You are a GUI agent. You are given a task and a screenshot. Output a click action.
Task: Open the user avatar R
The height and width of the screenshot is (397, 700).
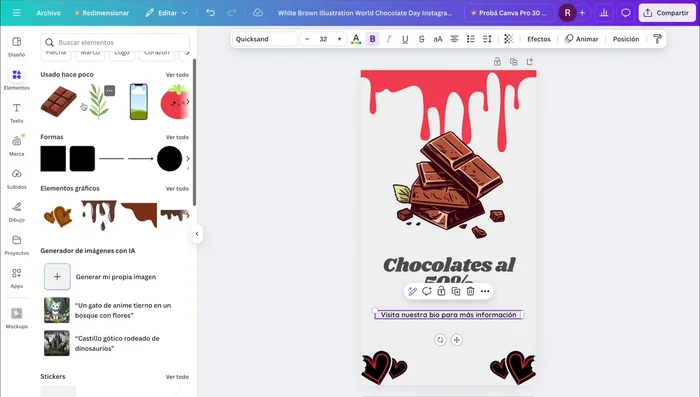pyautogui.click(x=567, y=13)
